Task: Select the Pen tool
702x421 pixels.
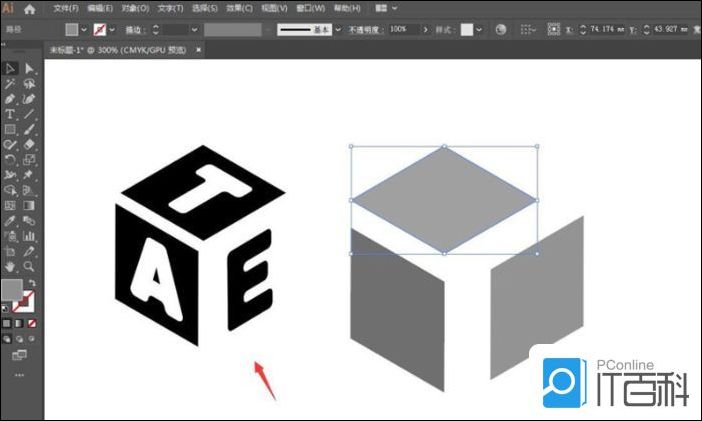Action: tap(10, 99)
